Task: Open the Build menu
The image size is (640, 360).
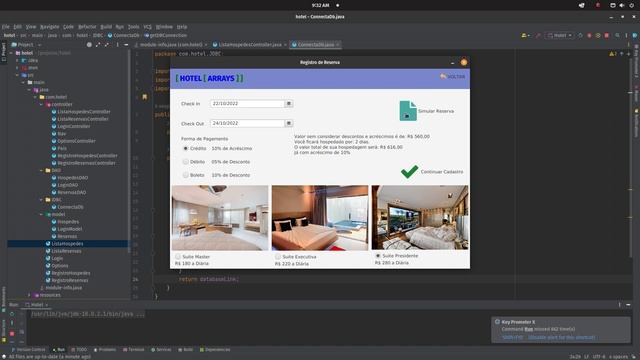Action: point(106,27)
